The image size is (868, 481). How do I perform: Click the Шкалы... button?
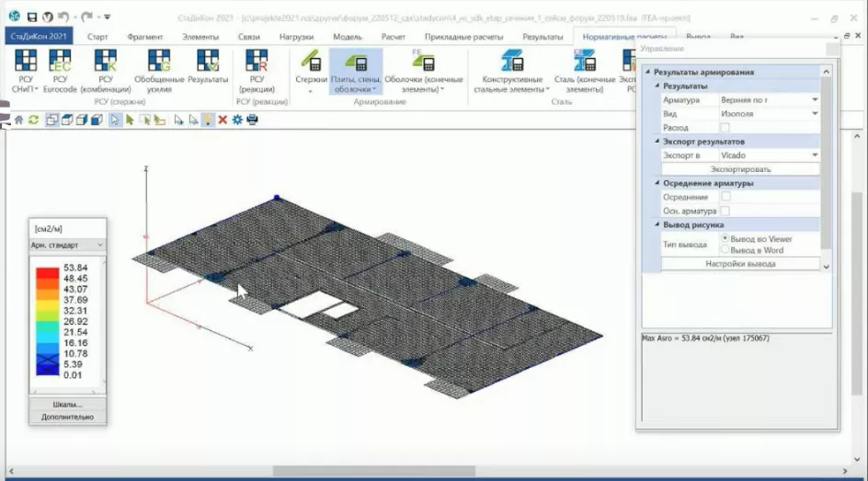pyautogui.click(x=68, y=404)
